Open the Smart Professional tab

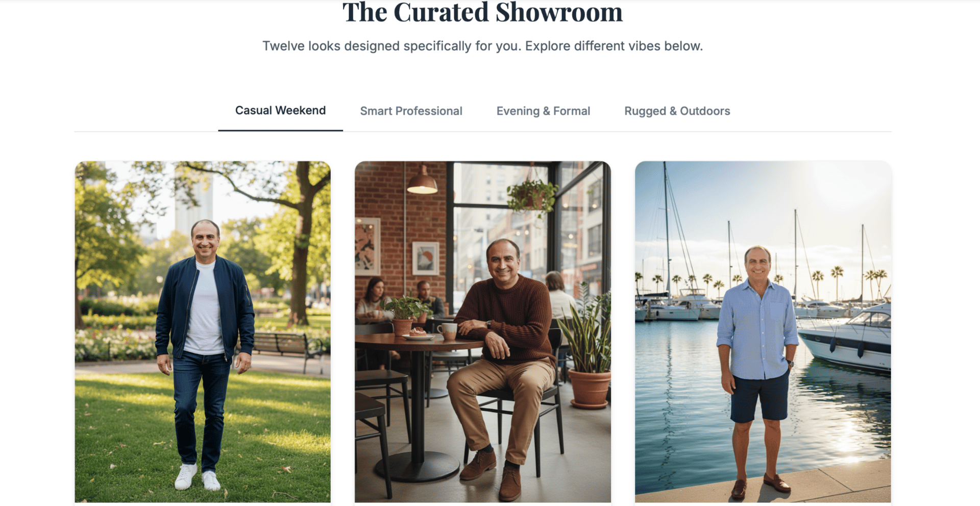click(x=411, y=111)
